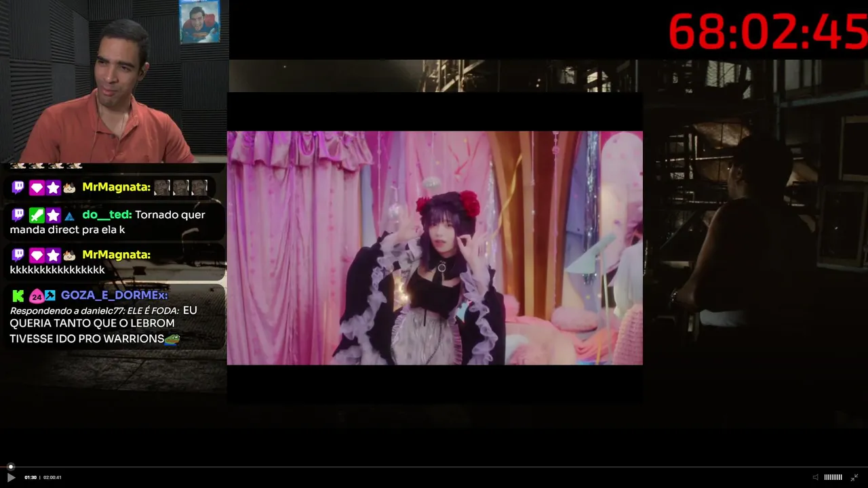
Task: Click cat badge in MrMagnata's kkkk message
Action: (x=69, y=256)
